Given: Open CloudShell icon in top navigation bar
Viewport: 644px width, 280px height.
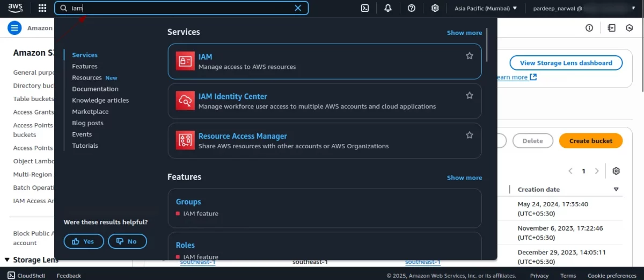Looking at the screenshot, I should point(365,8).
